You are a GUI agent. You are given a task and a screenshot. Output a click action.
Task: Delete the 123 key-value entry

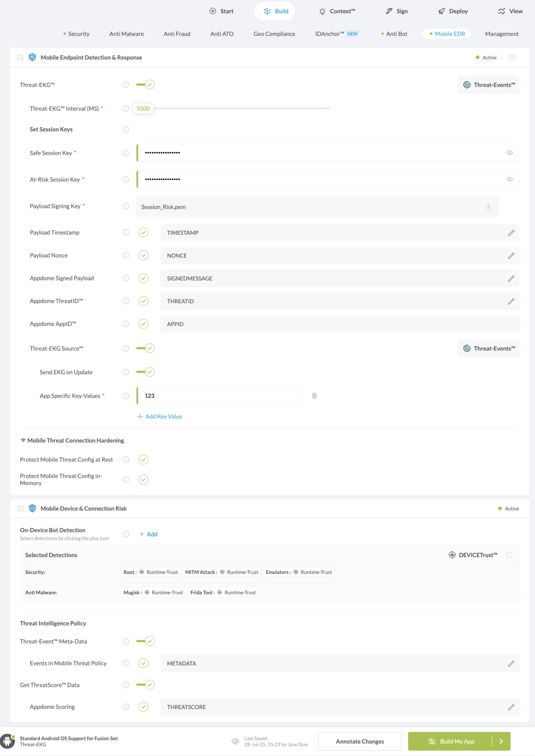click(314, 395)
